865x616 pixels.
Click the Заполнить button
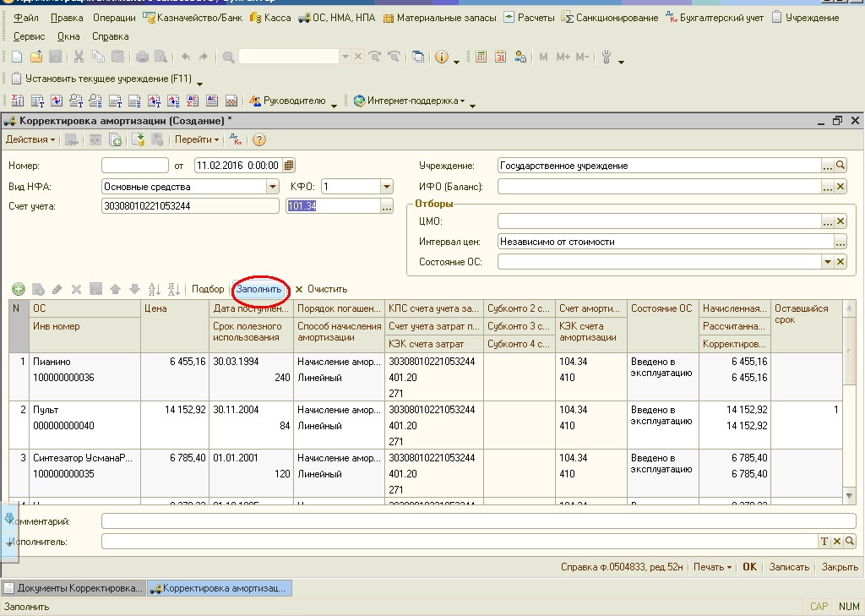259,289
